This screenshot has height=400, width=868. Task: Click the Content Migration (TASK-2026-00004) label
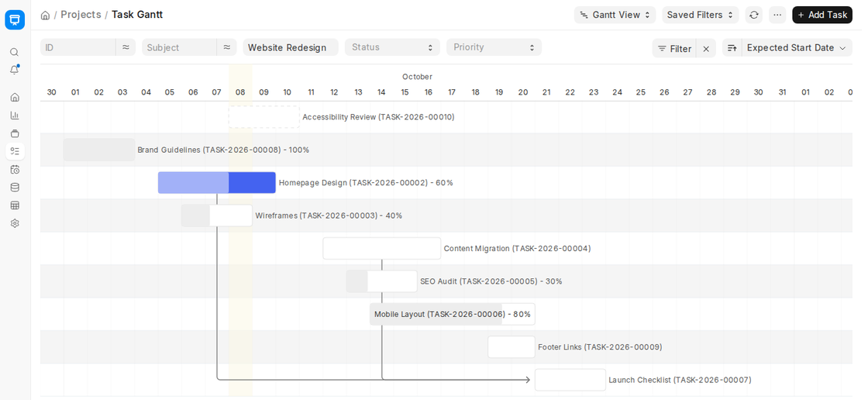tap(518, 248)
